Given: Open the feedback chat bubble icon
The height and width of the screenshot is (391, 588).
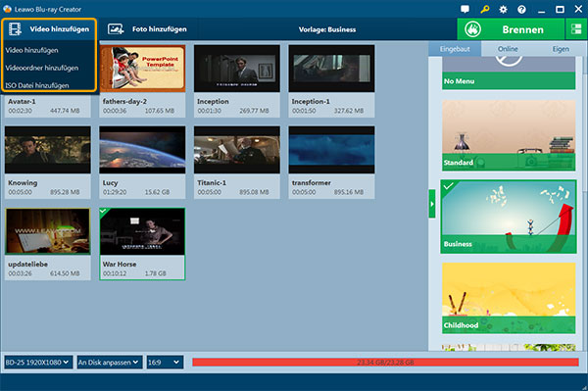Looking at the screenshot, I should coord(465,9).
